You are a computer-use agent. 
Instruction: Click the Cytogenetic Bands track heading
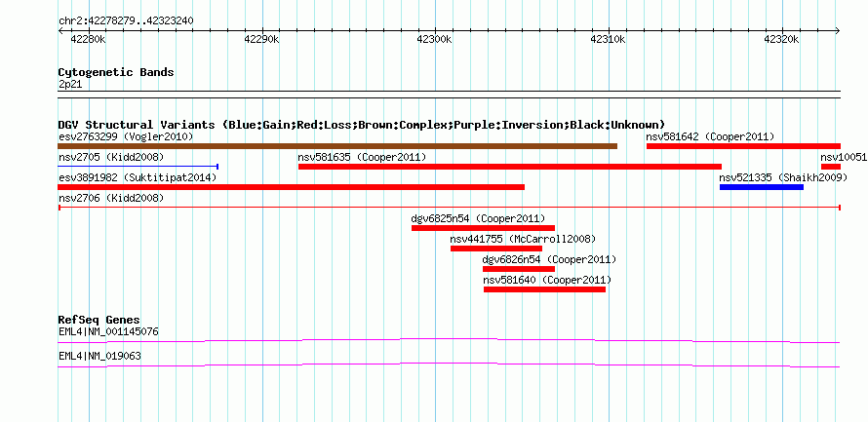click(116, 72)
